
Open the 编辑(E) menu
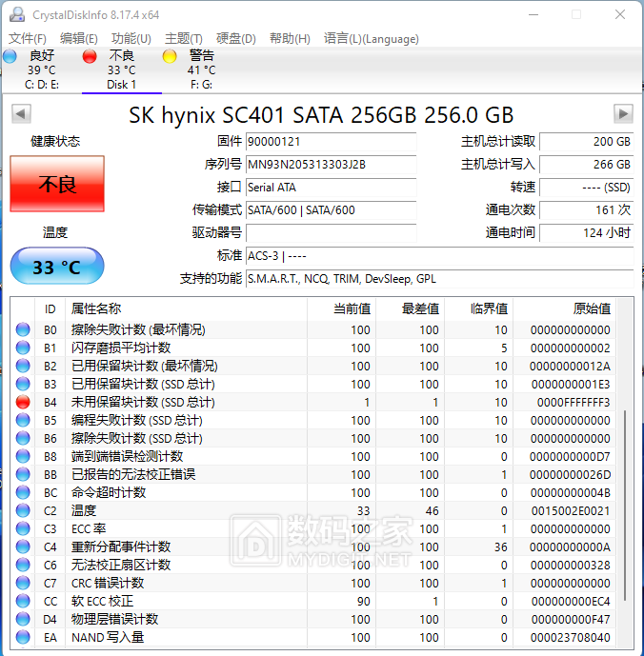pos(79,39)
